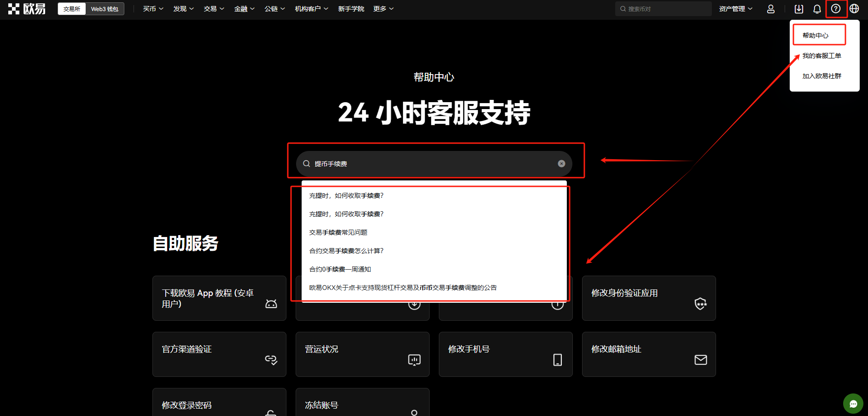Screen dimensions: 868x416
Task: Open 下载欧易 App 教程 (安卓用户) card
Action: click(219, 298)
